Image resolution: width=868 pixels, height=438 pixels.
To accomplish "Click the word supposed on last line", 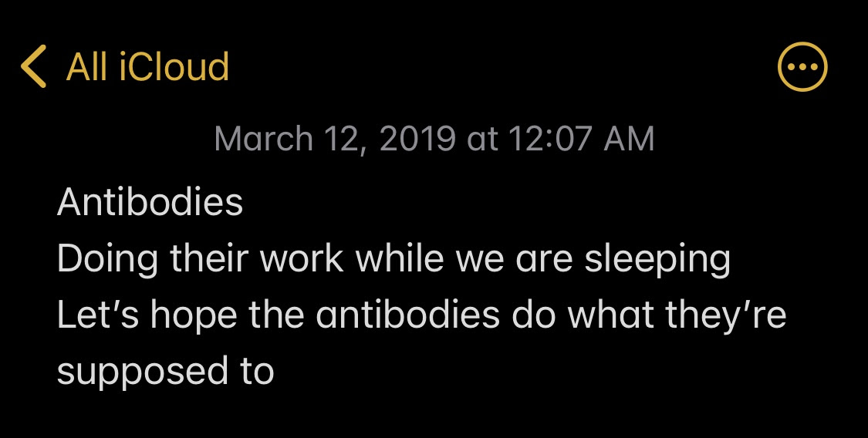I will (142, 372).
